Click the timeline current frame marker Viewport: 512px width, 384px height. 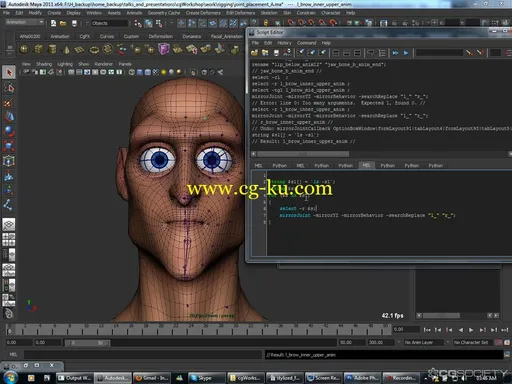(9, 330)
